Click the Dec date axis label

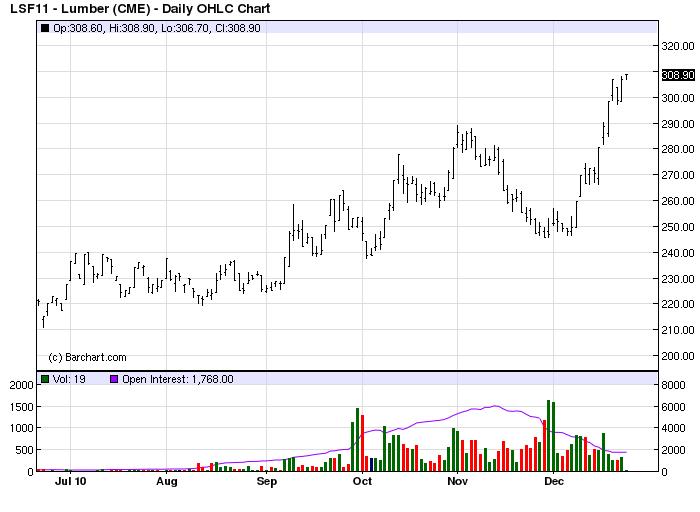coord(552,481)
